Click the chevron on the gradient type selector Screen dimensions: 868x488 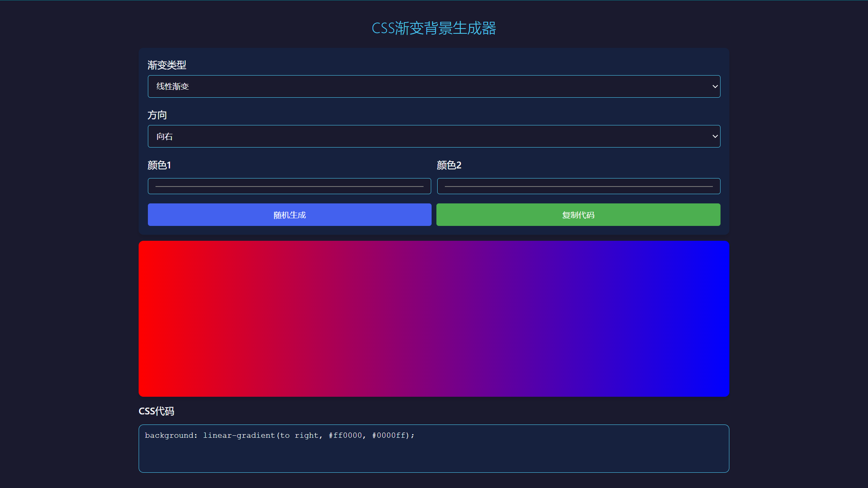pos(715,86)
